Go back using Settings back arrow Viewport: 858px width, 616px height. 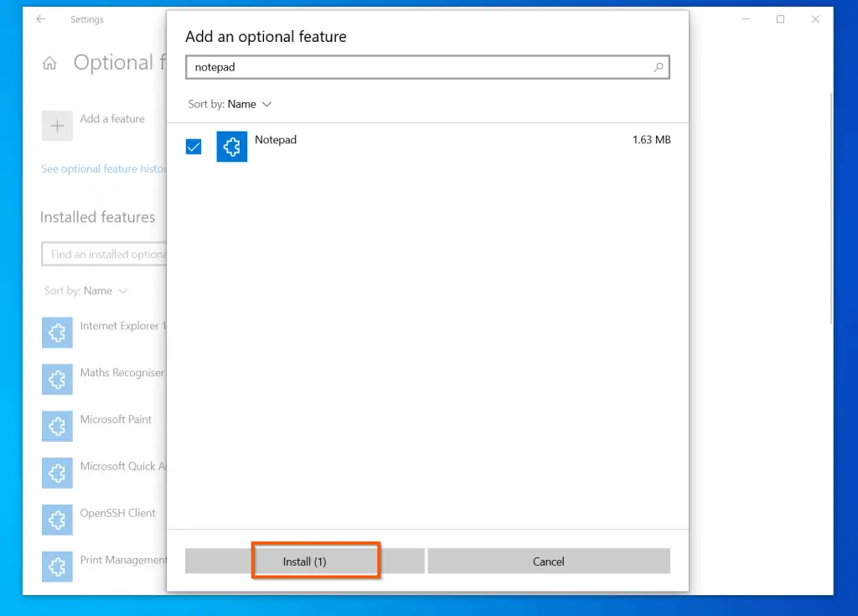pos(41,19)
